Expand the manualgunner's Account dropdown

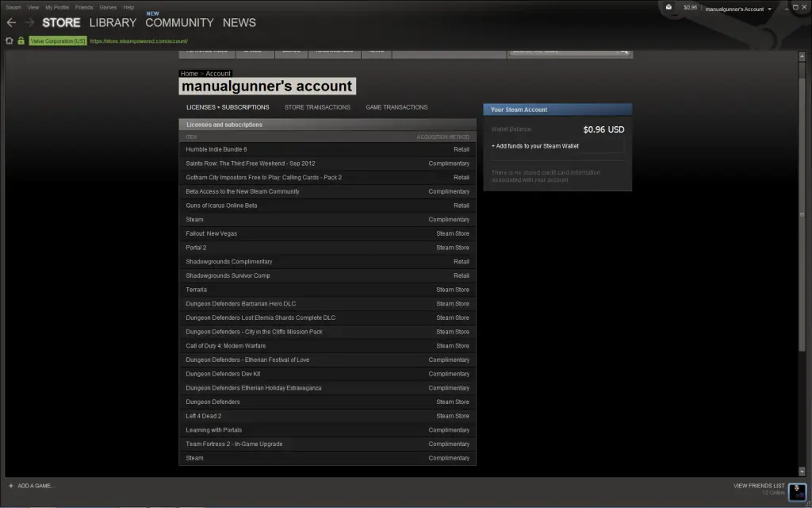(768, 9)
